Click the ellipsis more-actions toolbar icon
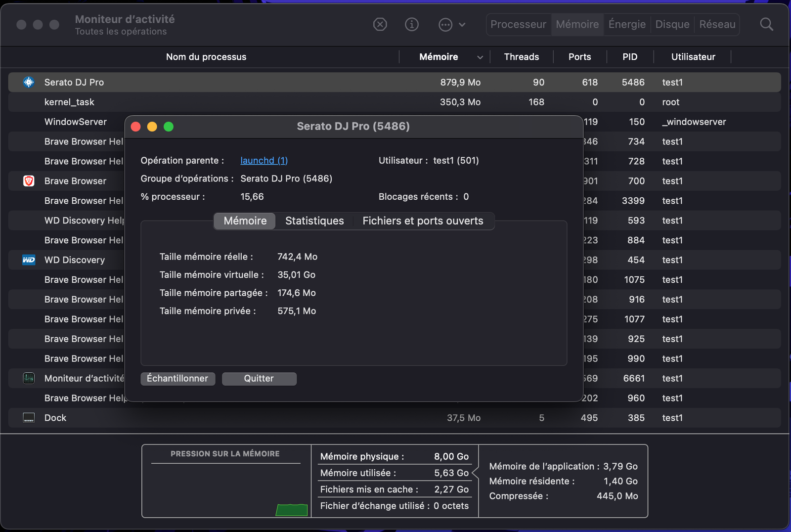Screen dimensions: 791x532 445,24
